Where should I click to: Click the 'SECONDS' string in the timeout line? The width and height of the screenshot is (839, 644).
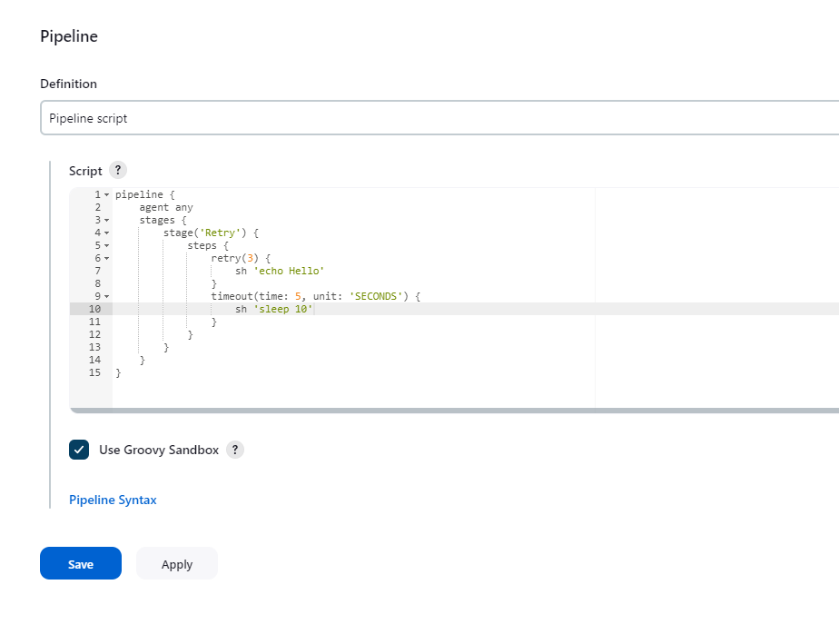(376, 297)
